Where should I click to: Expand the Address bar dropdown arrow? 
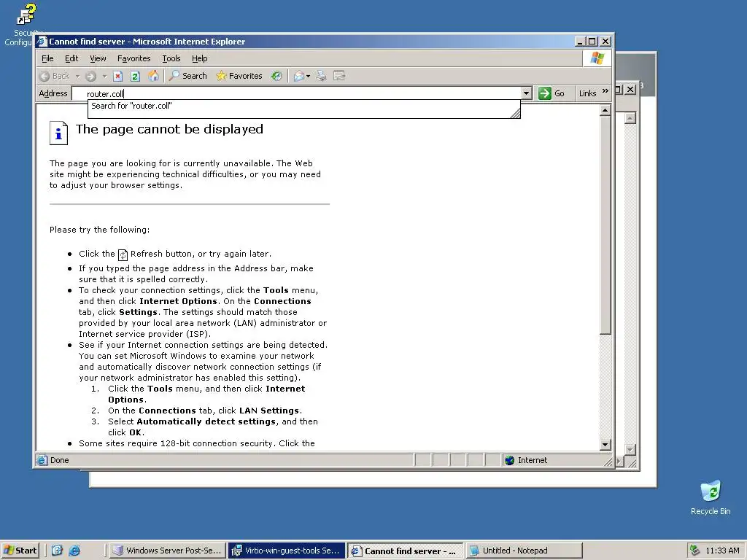click(527, 93)
